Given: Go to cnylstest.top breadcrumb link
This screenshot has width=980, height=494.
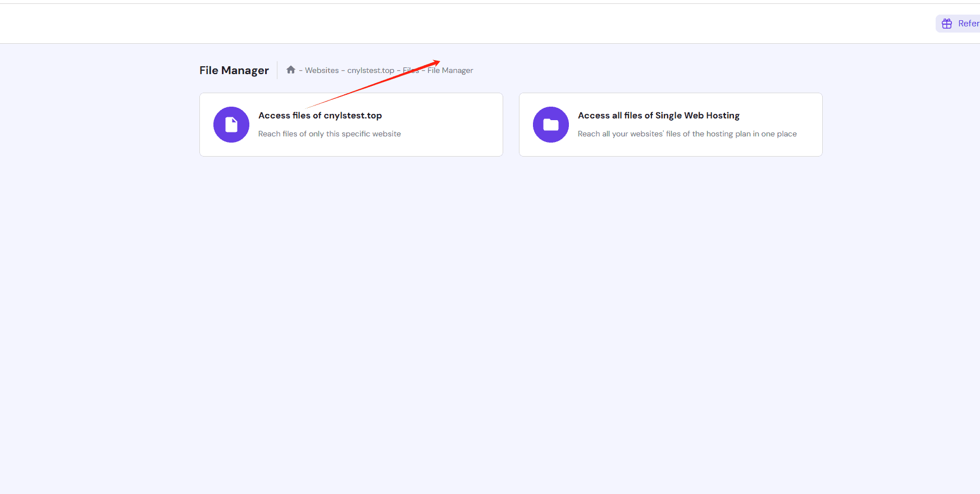Looking at the screenshot, I should pos(371,71).
